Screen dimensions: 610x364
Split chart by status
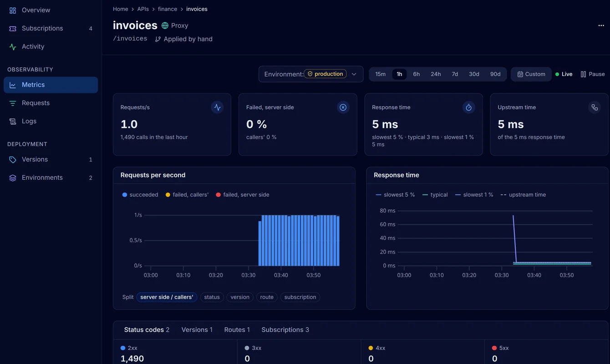tap(212, 297)
